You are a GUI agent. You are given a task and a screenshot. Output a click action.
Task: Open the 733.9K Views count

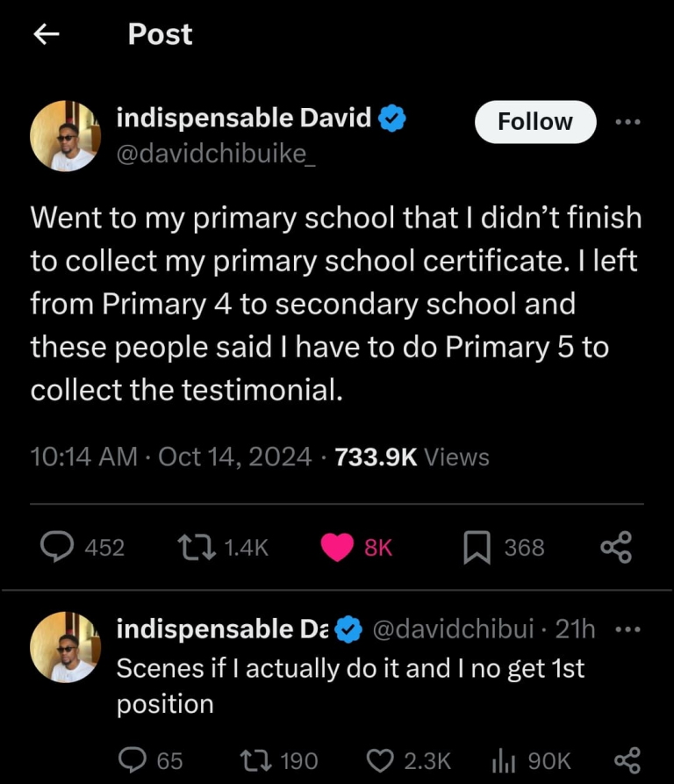coord(412,457)
